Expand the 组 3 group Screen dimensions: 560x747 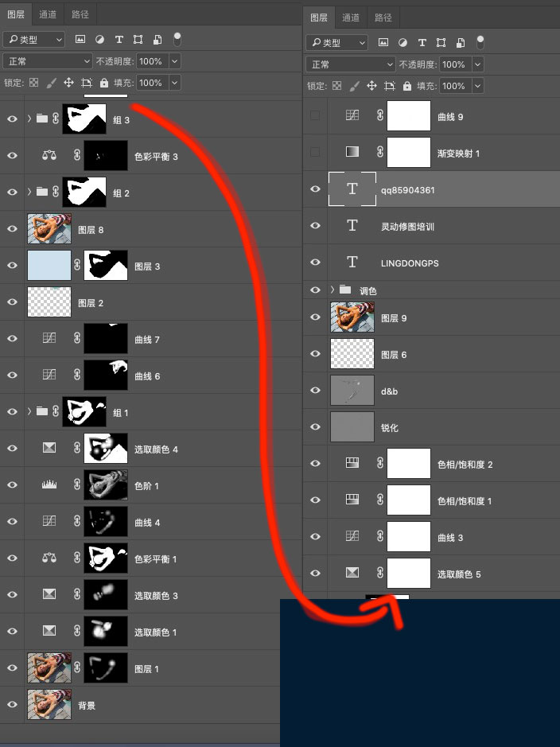pyautogui.click(x=29, y=119)
